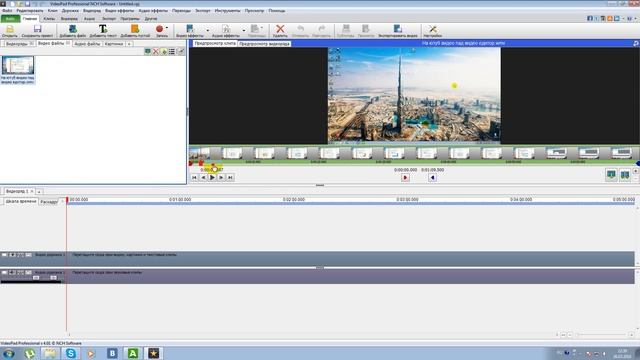The height and width of the screenshot is (360, 640).
Task: Click the green monitor icon below the preview
Action: (611, 175)
